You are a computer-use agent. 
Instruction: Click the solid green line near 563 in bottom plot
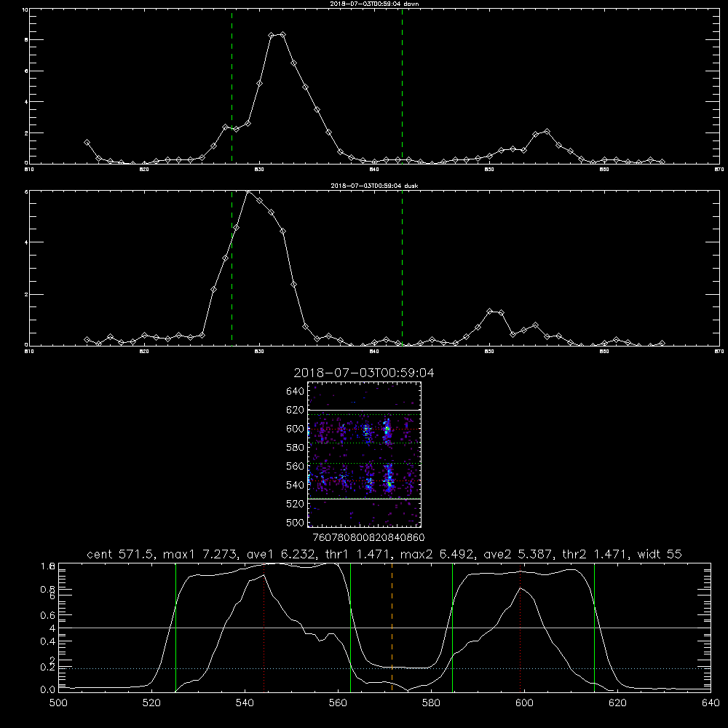click(351, 628)
